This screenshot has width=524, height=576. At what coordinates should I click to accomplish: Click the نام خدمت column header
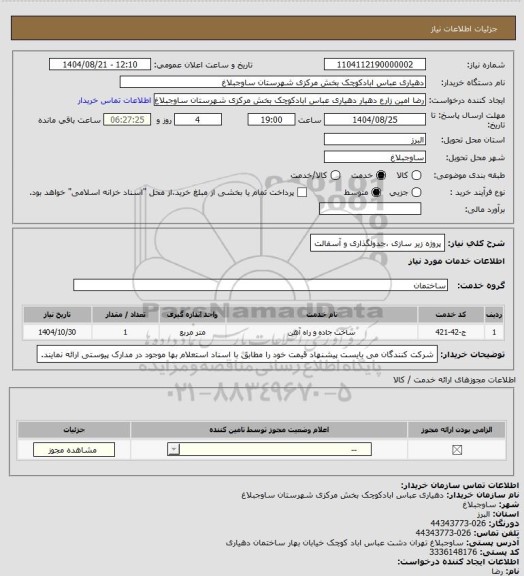click(322, 314)
